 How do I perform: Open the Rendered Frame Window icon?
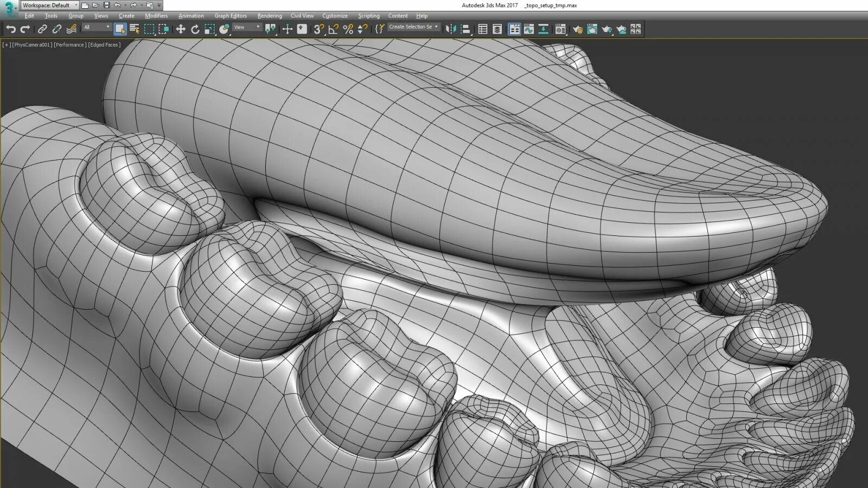[x=592, y=29]
